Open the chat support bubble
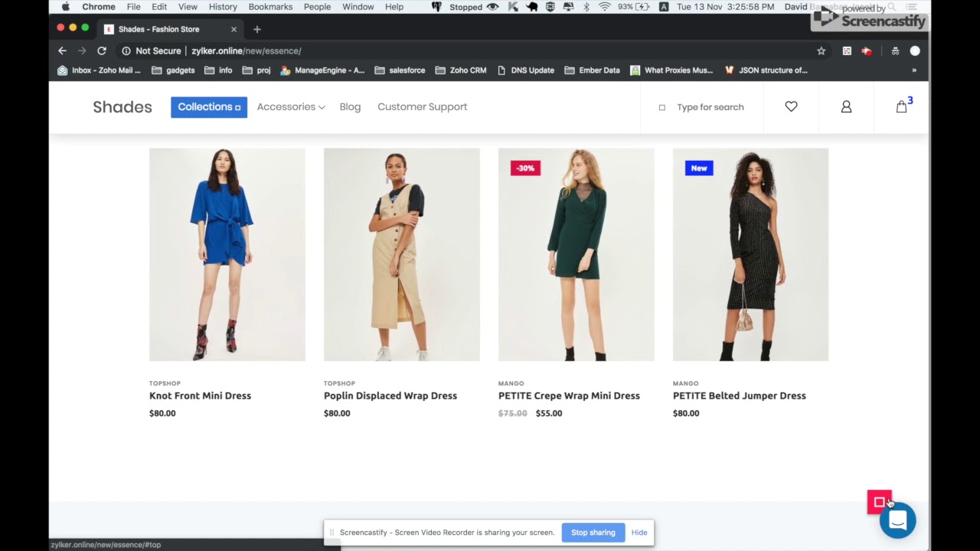 [897, 520]
